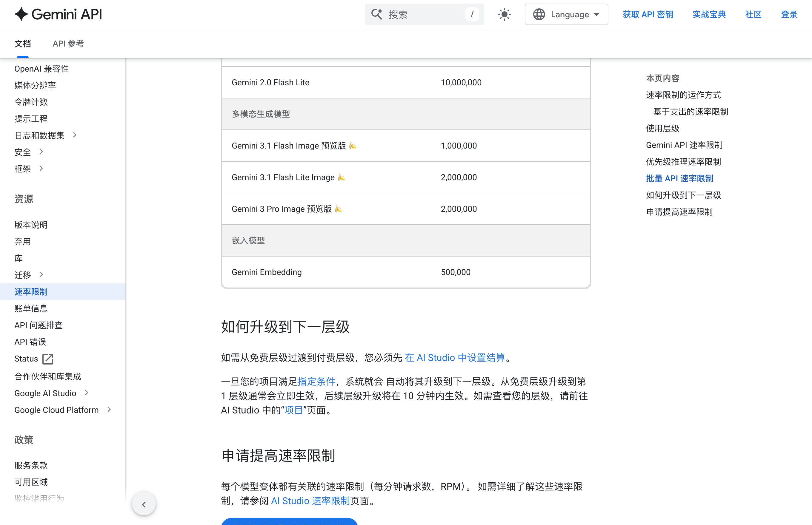Viewport: 812px width, 525px height.
Task: Open 提示工程 in sidebar
Action: coord(31,119)
